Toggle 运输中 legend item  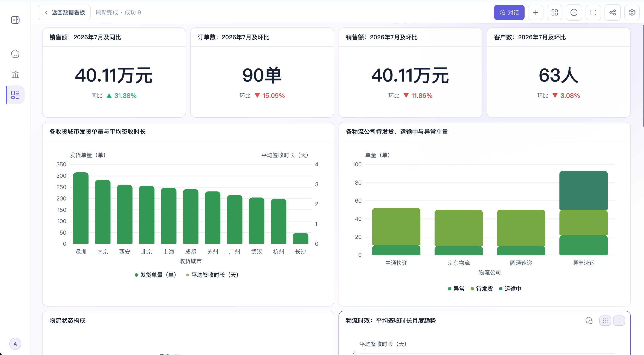click(510, 288)
